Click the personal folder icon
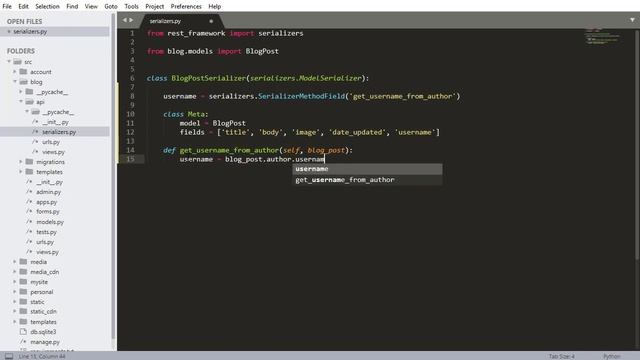The width and height of the screenshot is (640, 360). pos(23,292)
